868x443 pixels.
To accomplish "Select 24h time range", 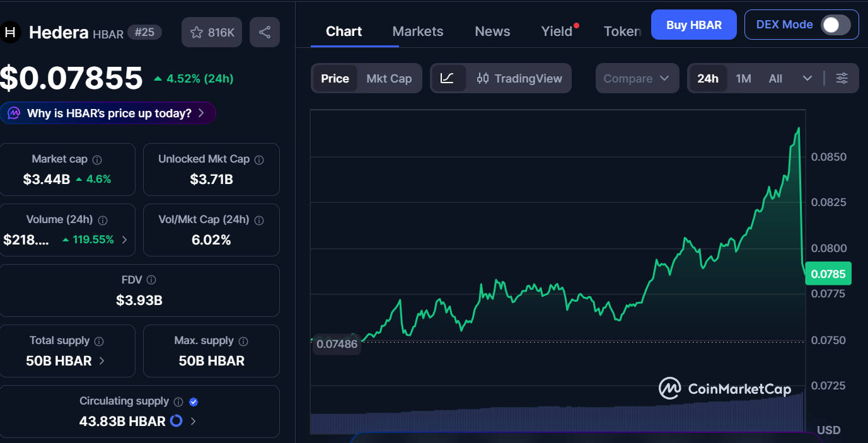I will click(708, 78).
